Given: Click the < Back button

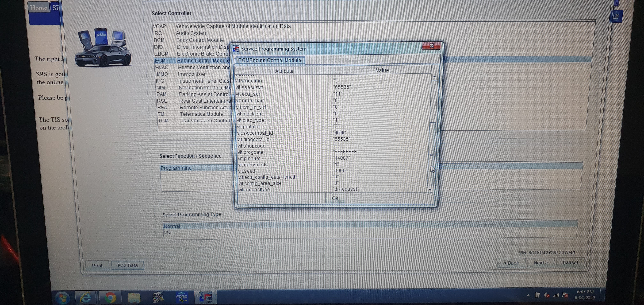Looking at the screenshot, I should 511,263.
